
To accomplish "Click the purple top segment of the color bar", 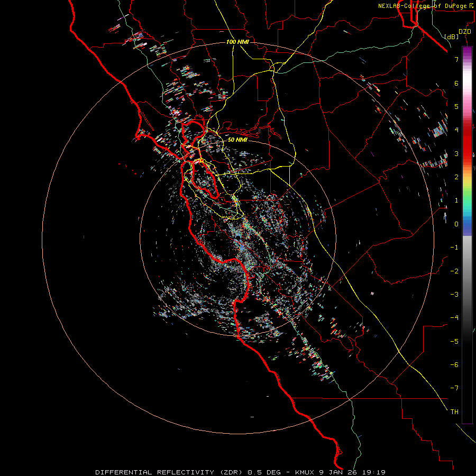I will (x=467, y=52).
